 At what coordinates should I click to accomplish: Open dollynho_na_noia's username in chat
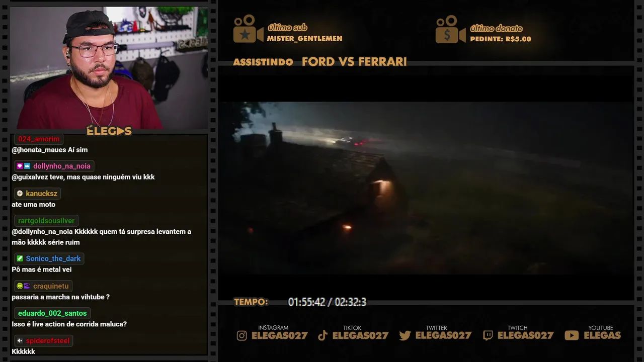62,166
